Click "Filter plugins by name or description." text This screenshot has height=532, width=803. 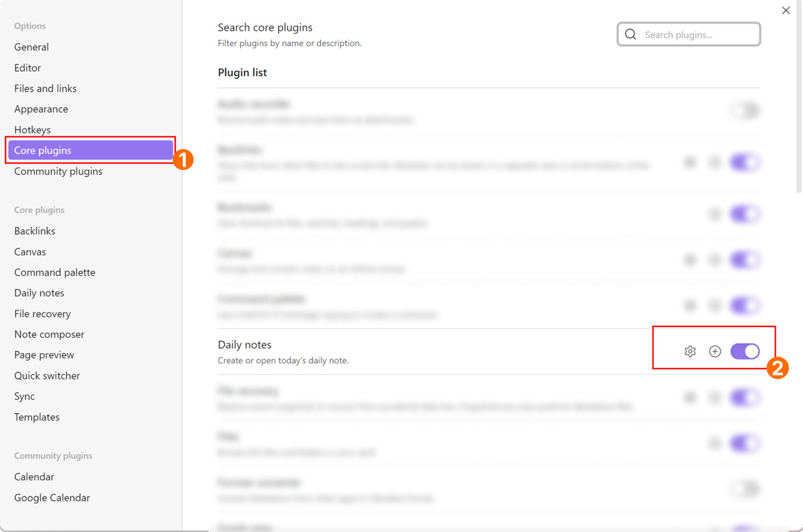(x=290, y=43)
